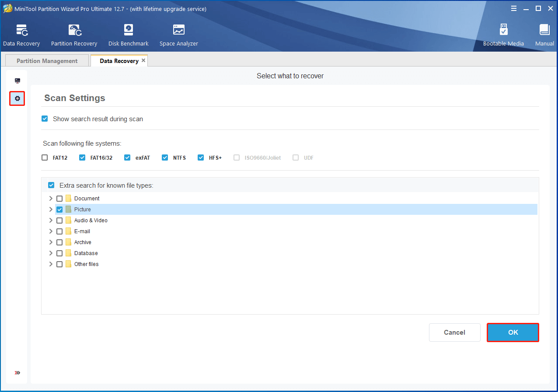Screen dimensions: 558x392
Task: Expand the E-mail tree node
Action: coord(51,231)
